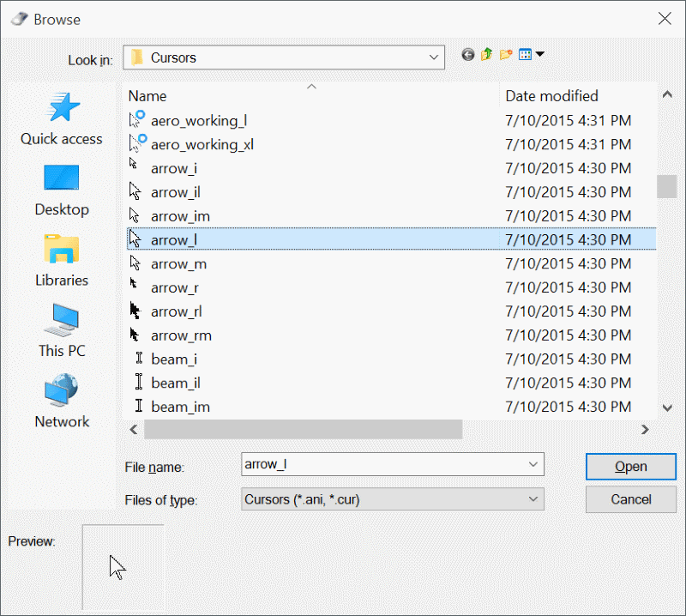Click the aero_working_l spinning cursor icon
Viewport: 686px width, 616px height.
(x=135, y=120)
